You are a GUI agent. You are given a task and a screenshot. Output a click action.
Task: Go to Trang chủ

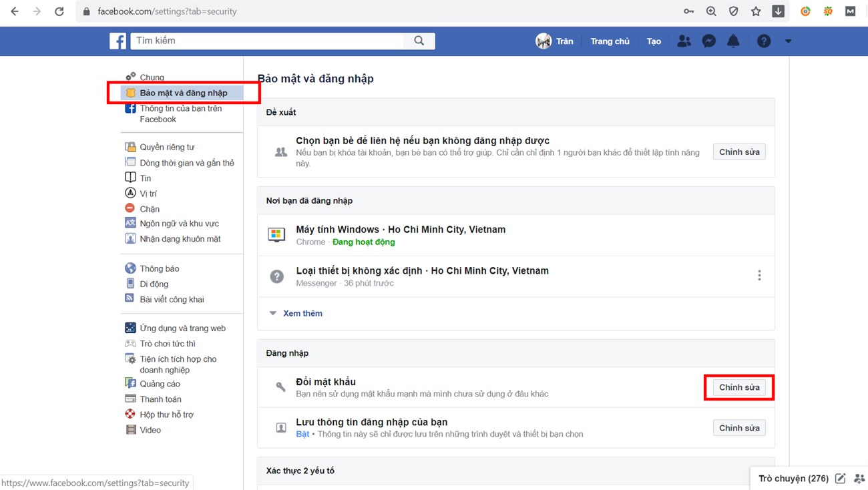610,41
